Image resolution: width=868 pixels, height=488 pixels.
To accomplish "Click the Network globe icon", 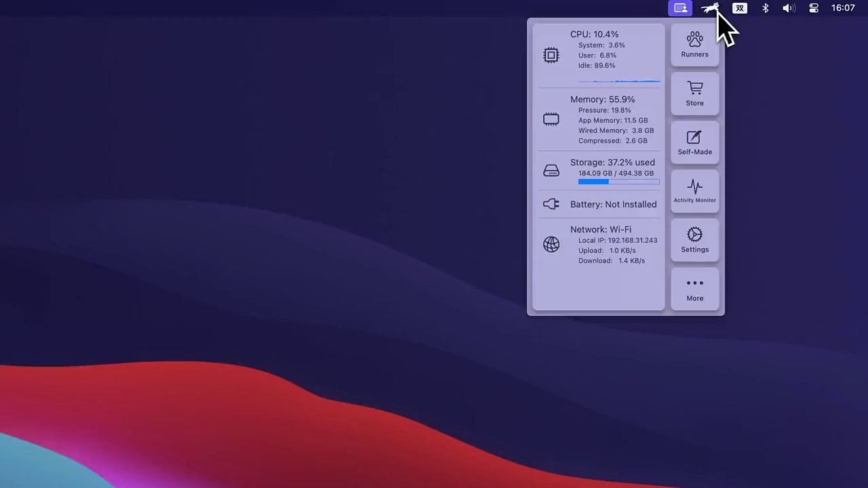I will click(x=551, y=245).
